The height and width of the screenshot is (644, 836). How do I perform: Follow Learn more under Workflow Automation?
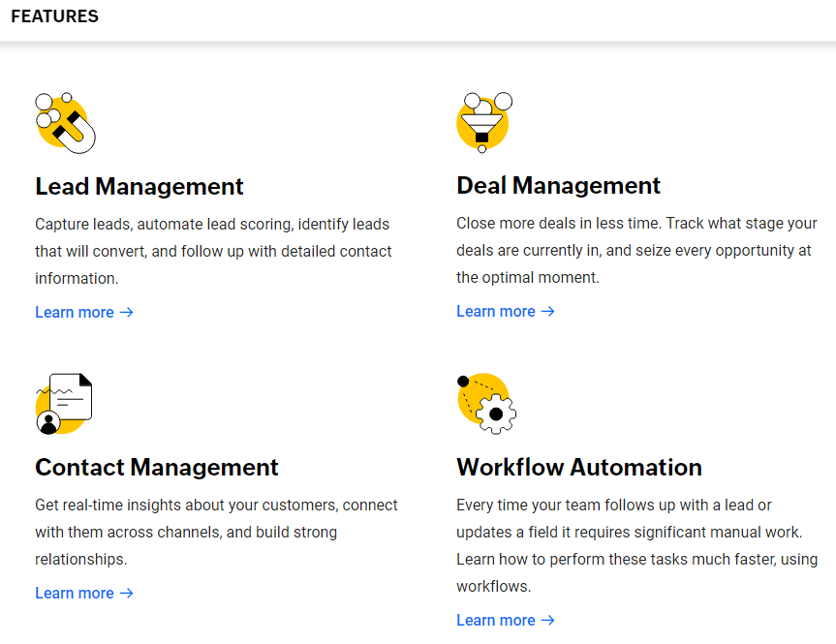[496, 621]
